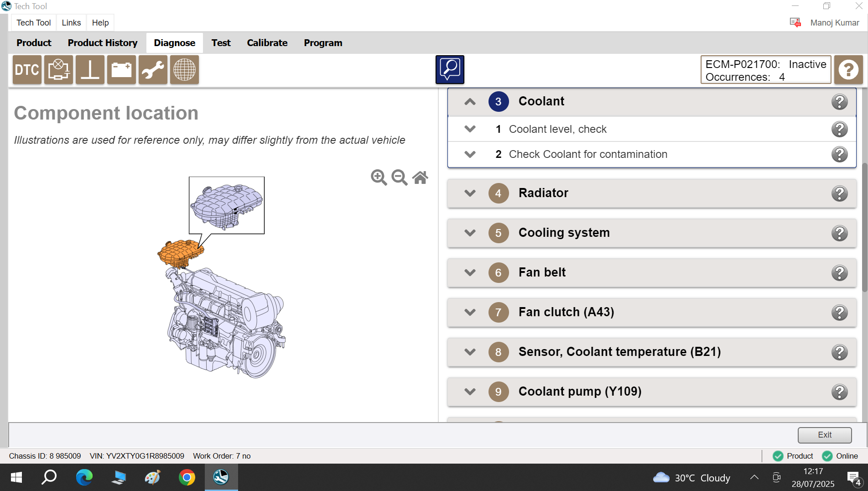Expand Sensor, Coolant temperature (B21) section

point(470,352)
